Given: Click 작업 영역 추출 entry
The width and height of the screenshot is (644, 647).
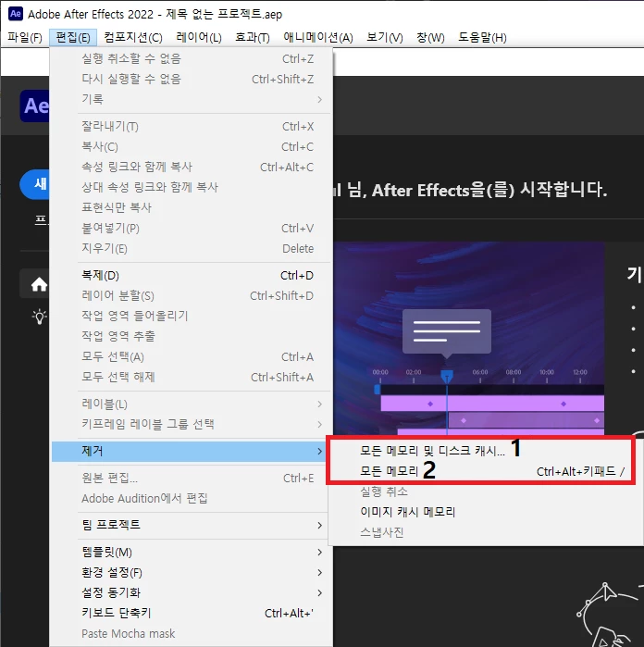Looking at the screenshot, I should pyautogui.click(x=191, y=336).
